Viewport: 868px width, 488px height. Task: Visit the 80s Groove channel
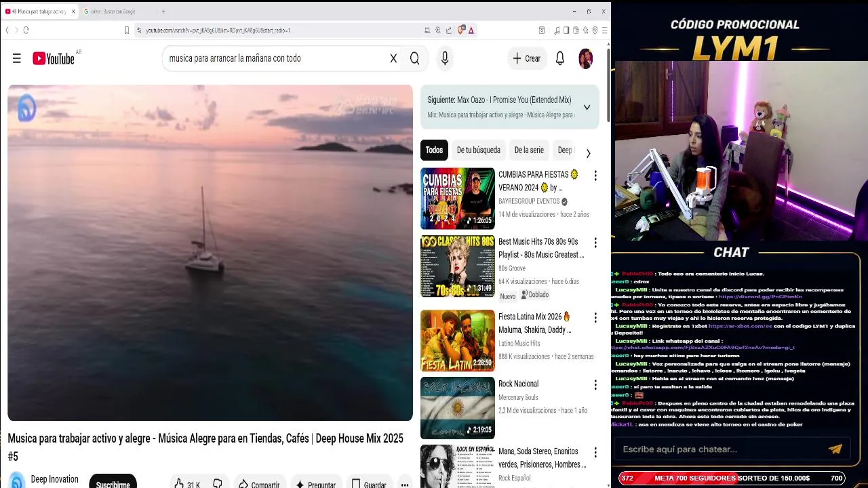pyautogui.click(x=512, y=268)
